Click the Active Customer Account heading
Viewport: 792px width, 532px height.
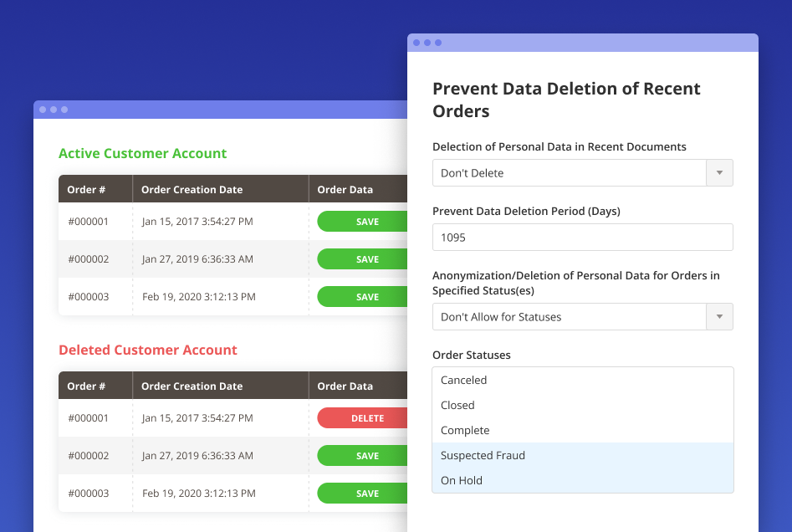click(x=142, y=154)
